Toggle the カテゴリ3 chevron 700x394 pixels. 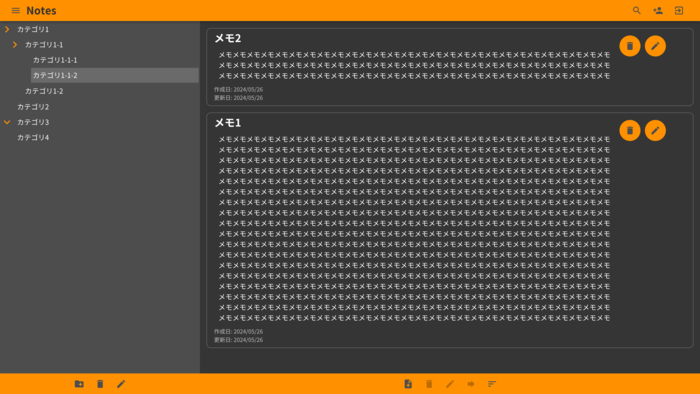(x=7, y=122)
